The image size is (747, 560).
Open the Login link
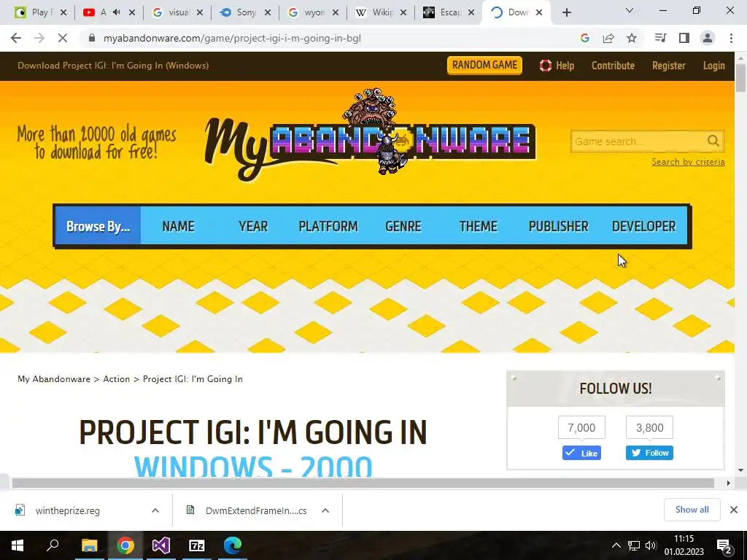pos(713,66)
